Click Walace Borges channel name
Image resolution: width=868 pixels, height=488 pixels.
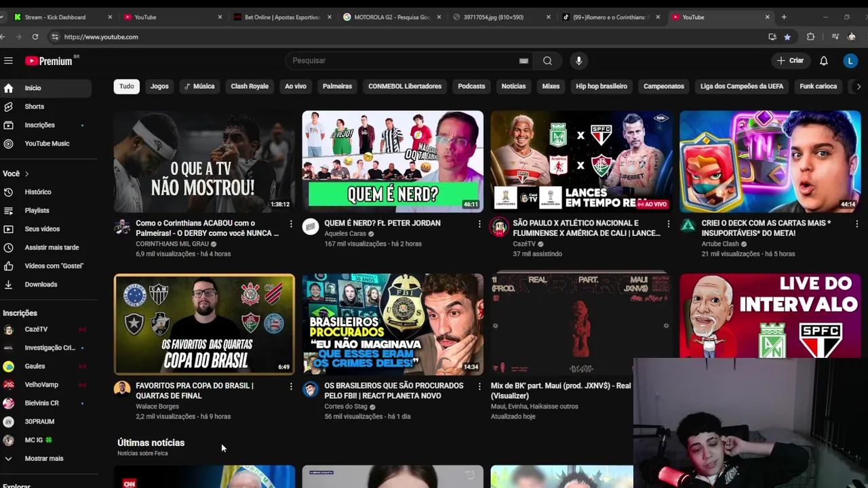point(157,407)
